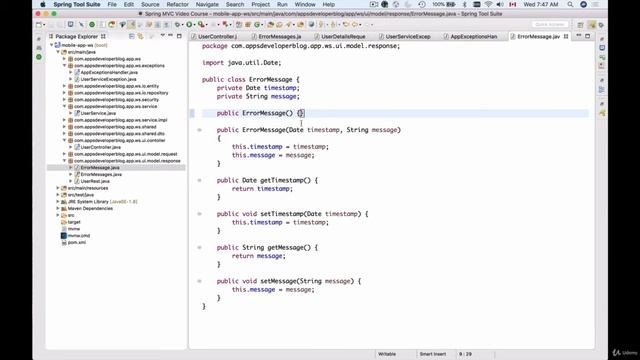Select the target folder in tree
This screenshot has height=360, width=640.
point(74,222)
